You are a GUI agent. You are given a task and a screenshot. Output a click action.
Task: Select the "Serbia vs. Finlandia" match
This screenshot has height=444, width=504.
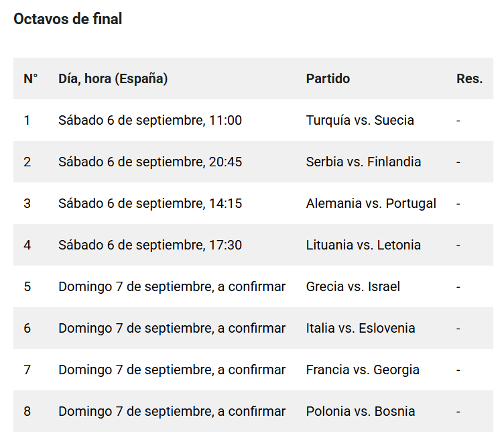click(x=363, y=162)
